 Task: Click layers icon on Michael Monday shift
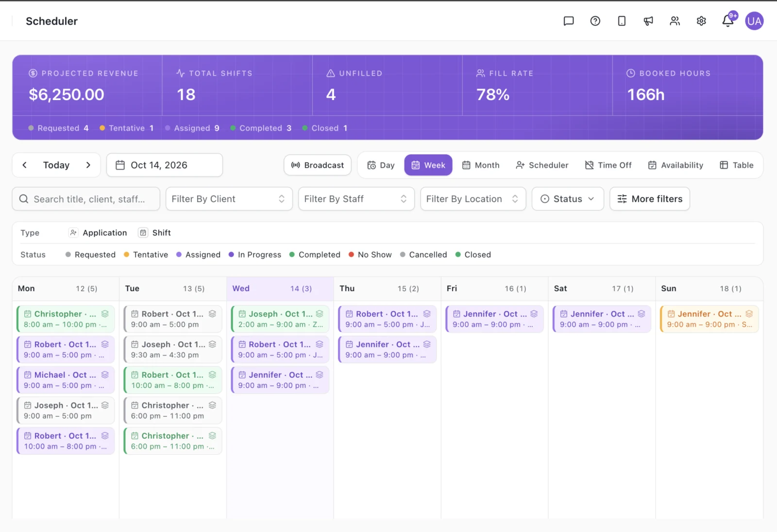click(x=105, y=375)
